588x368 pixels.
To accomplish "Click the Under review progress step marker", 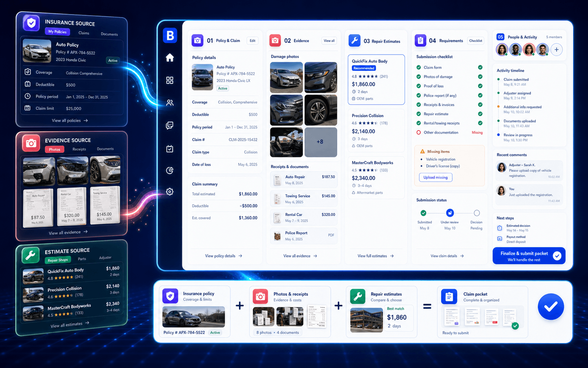I will pos(450,213).
